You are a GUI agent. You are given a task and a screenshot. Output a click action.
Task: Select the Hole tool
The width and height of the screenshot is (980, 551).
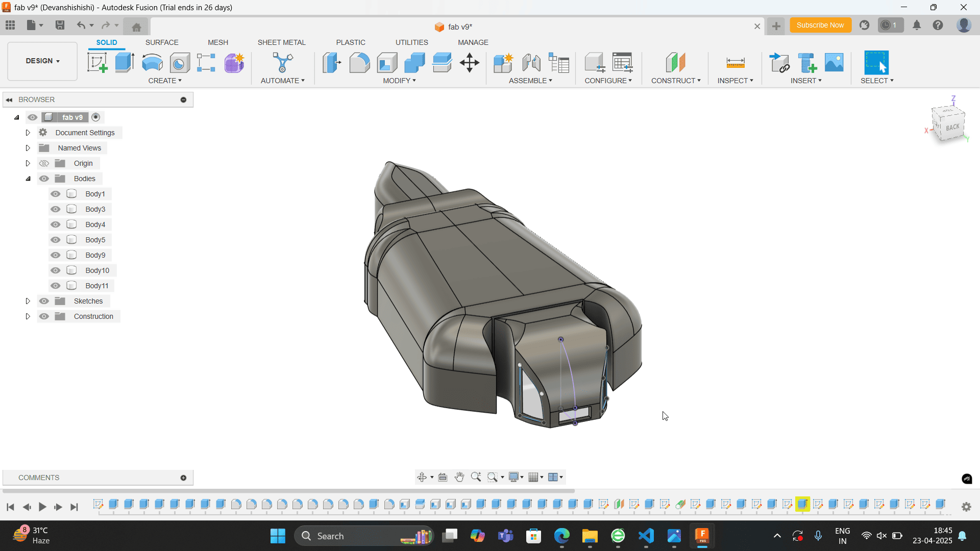coord(180,63)
